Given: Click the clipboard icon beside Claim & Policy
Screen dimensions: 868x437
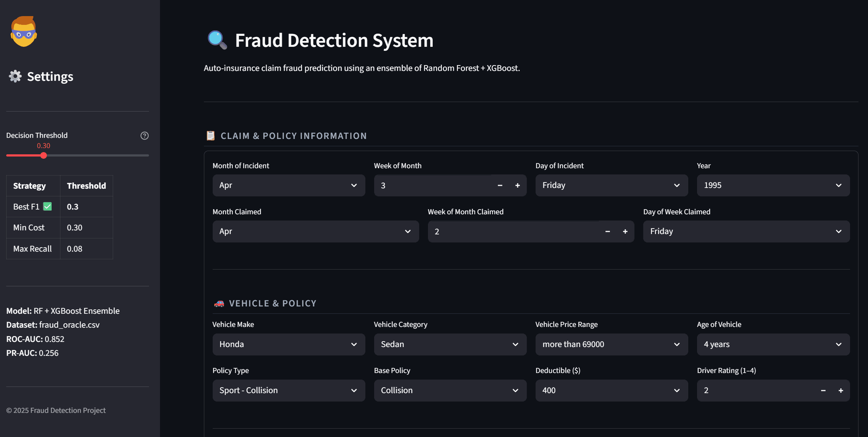Looking at the screenshot, I should pyautogui.click(x=211, y=136).
